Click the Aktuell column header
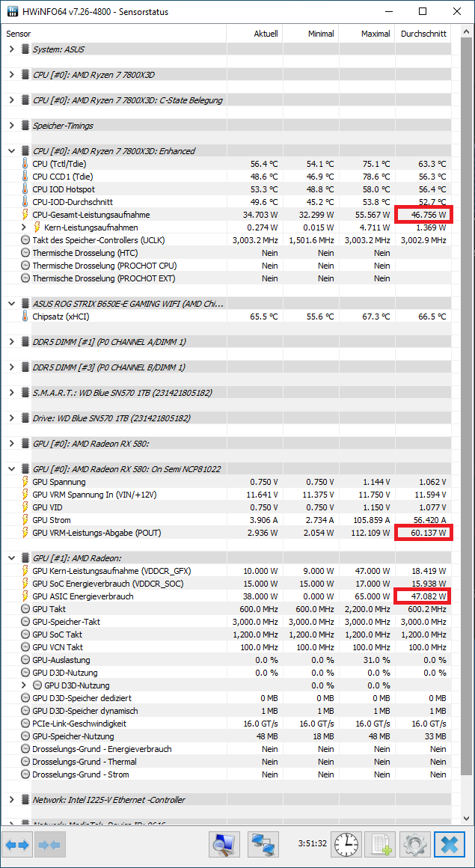The image size is (475, 868). pos(254,34)
